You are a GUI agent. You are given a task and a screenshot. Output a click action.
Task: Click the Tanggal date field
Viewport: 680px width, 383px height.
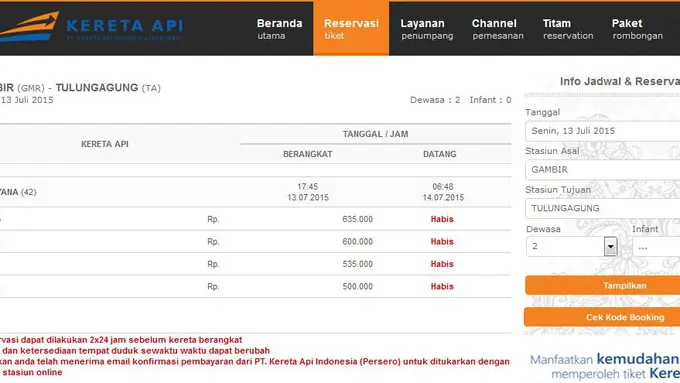coord(603,131)
